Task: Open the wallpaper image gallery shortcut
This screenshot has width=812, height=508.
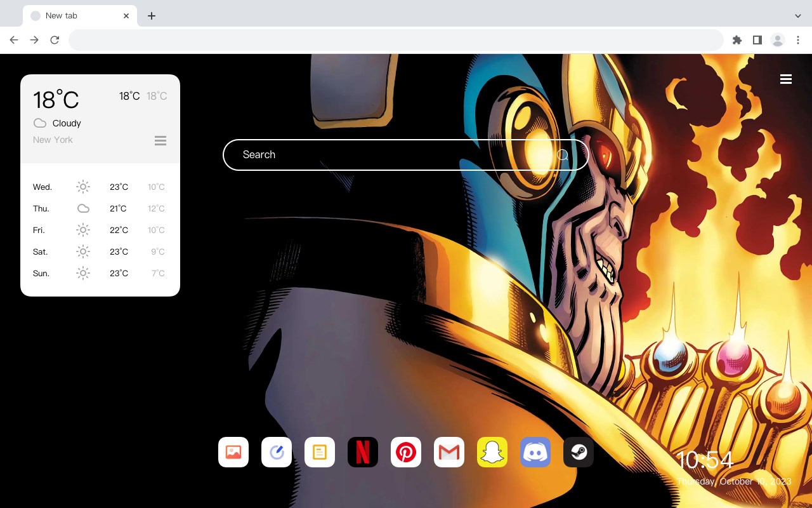Action: coord(233,452)
